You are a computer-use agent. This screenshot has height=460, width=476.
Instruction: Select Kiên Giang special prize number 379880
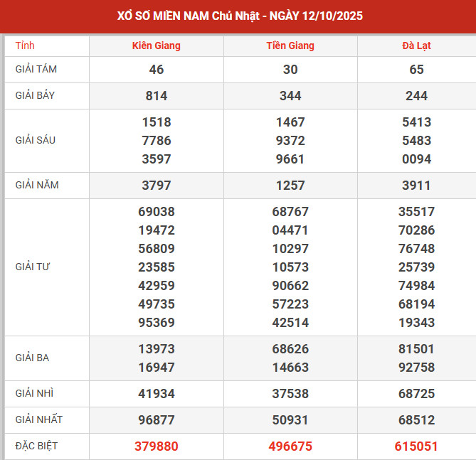click(x=156, y=446)
